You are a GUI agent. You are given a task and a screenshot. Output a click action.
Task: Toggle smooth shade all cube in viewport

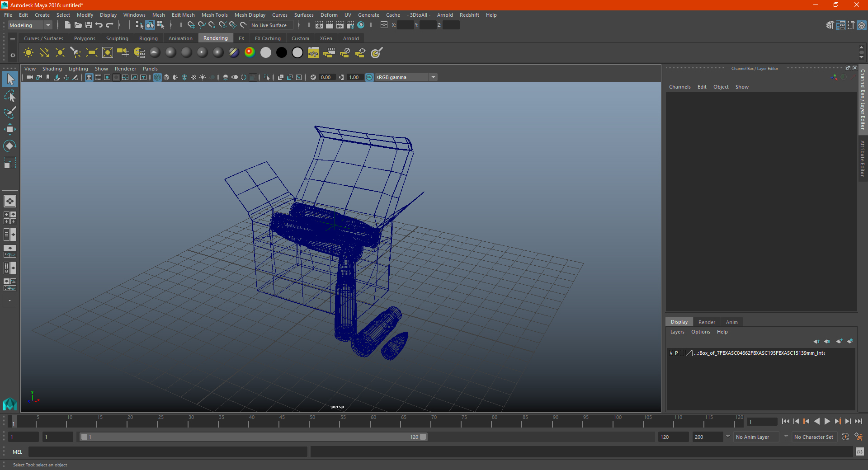pyautogui.click(x=166, y=77)
